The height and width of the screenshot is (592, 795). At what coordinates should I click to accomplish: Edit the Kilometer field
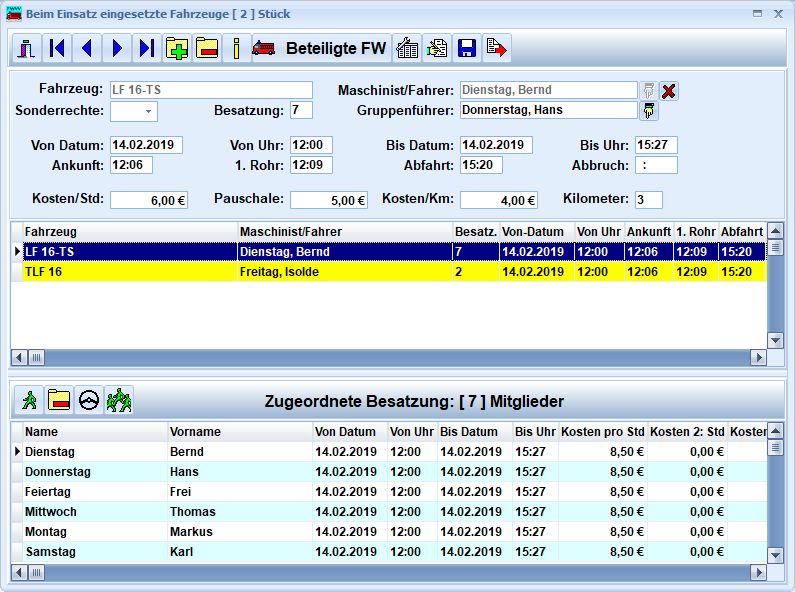click(x=649, y=200)
